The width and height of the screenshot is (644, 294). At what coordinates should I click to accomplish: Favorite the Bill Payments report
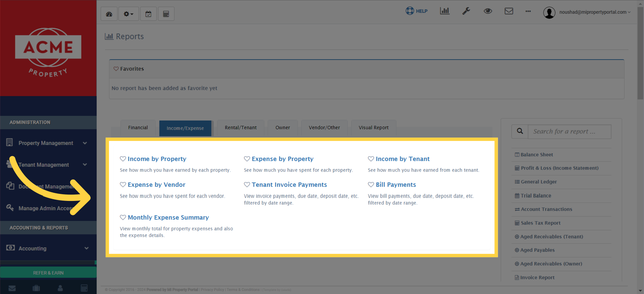pos(371,185)
